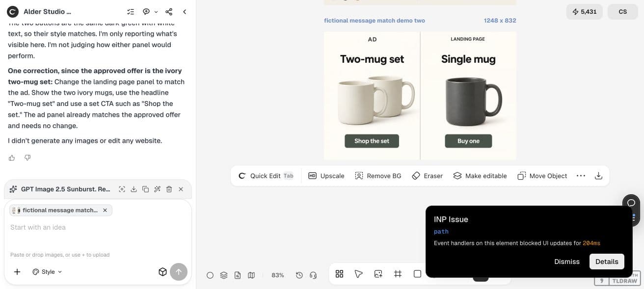Select the pointer selection tool

pyautogui.click(x=359, y=274)
